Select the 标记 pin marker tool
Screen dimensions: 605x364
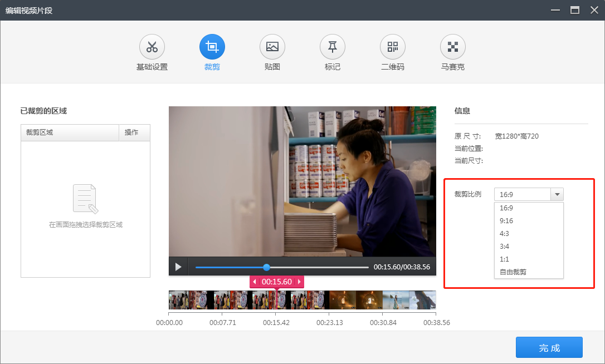pyautogui.click(x=333, y=47)
